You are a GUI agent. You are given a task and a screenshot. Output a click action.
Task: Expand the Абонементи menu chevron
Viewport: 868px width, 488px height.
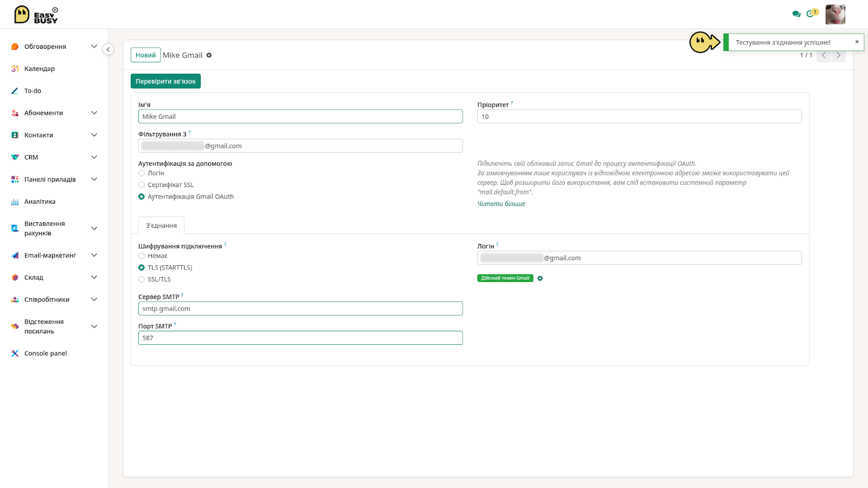pyautogui.click(x=94, y=113)
